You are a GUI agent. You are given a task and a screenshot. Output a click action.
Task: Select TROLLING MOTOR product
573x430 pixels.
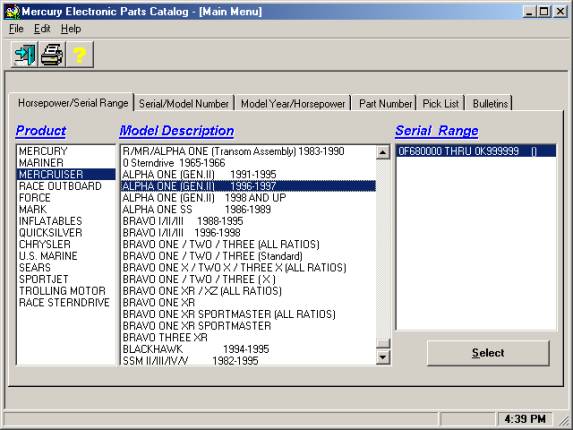[66, 291]
